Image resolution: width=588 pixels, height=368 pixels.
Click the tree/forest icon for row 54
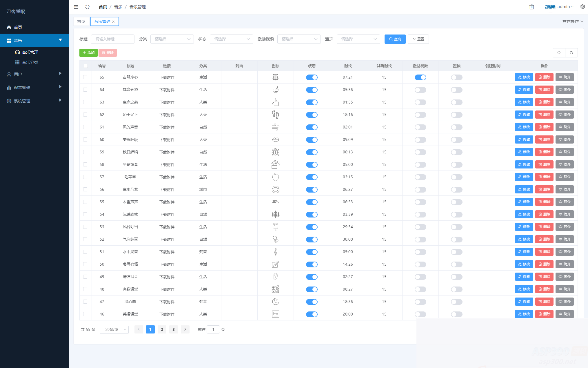point(275,214)
